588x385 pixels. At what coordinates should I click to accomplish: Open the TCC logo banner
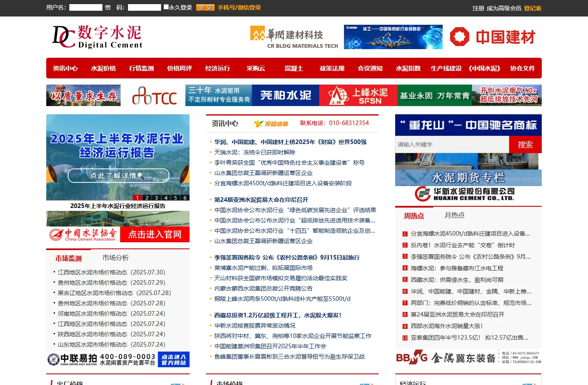(x=154, y=95)
